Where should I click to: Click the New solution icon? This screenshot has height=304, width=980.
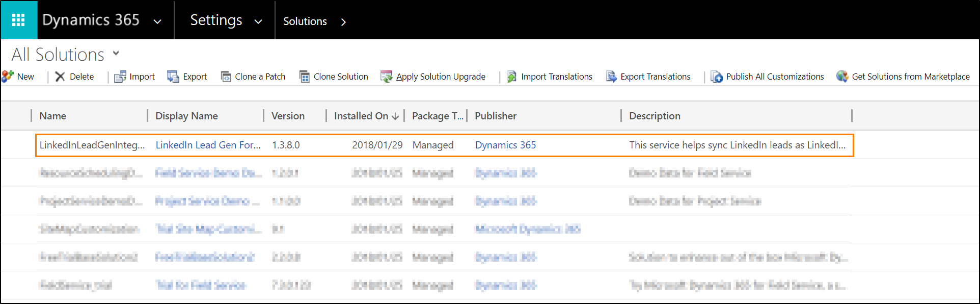coord(8,77)
